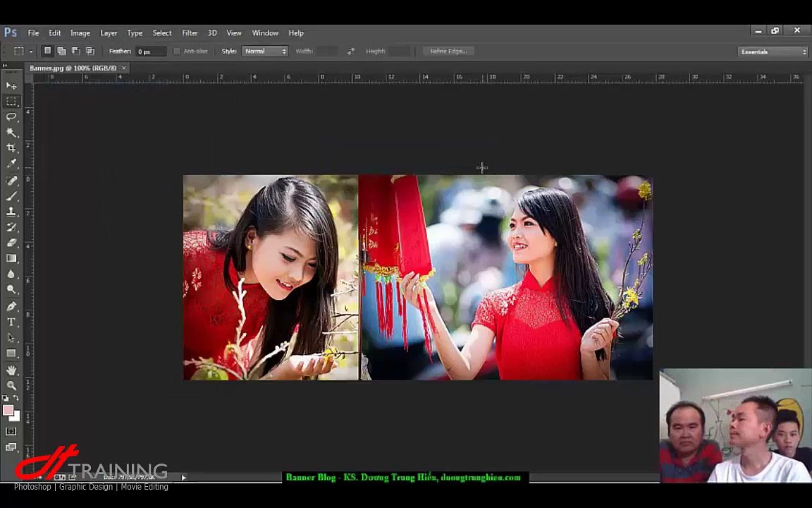Select the Eyedropper tool
The width and height of the screenshot is (812, 508).
point(11,164)
